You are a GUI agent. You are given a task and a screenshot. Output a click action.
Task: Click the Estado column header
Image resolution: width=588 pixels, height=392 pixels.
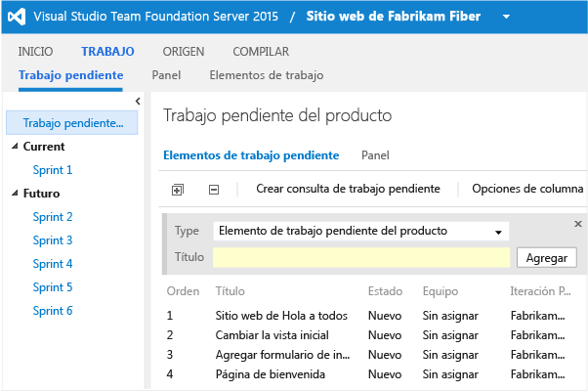point(385,291)
